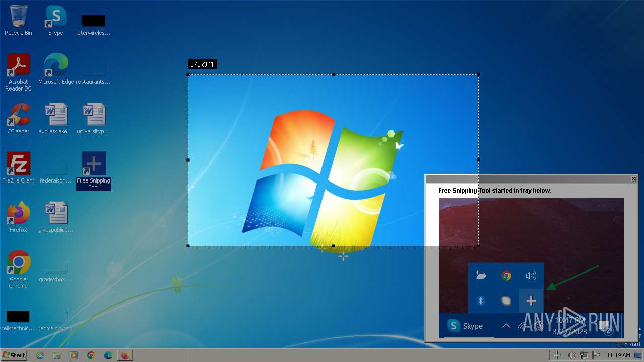This screenshot has height=362, width=644.
Task: Select the Free Snipping Tool desktop shortcut
Action: (94, 171)
